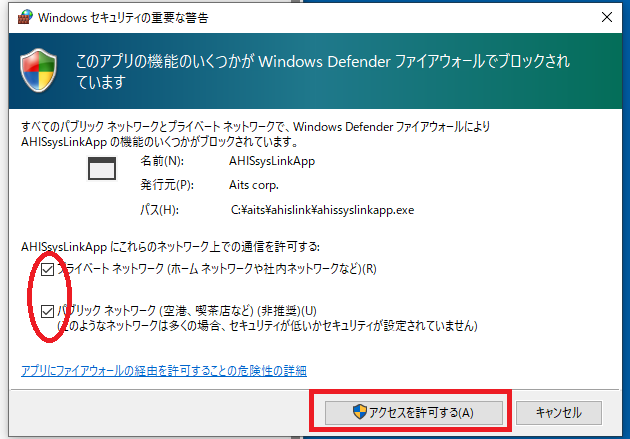Click the パス(H): label

coord(160,210)
